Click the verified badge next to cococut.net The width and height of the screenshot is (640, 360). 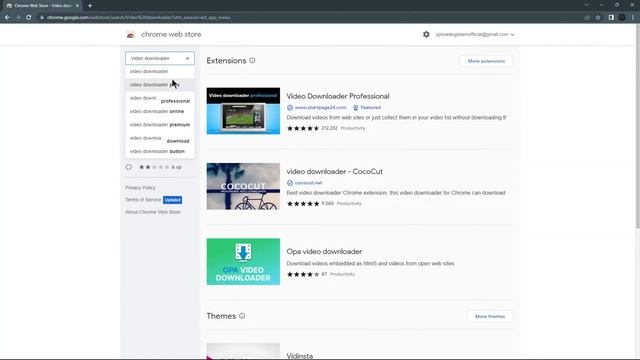point(290,183)
